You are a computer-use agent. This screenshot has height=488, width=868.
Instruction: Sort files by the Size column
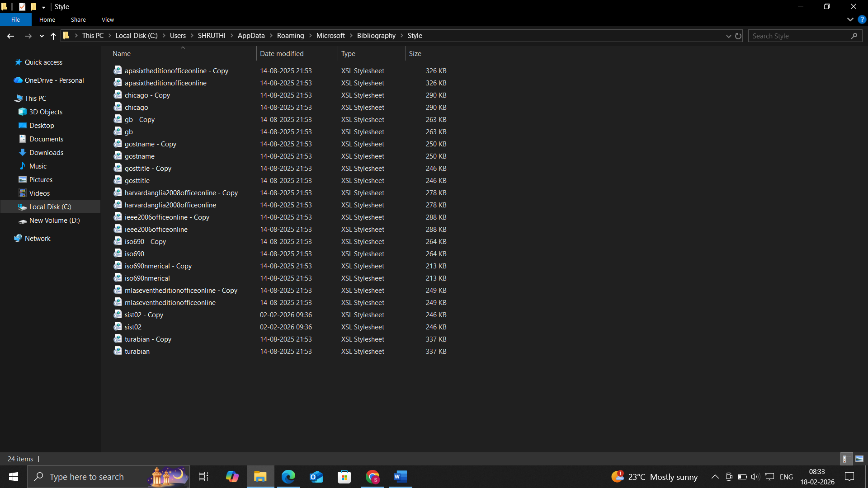point(415,53)
